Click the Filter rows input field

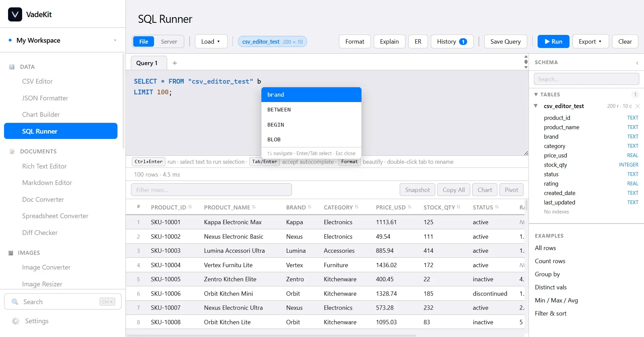(211, 190)
